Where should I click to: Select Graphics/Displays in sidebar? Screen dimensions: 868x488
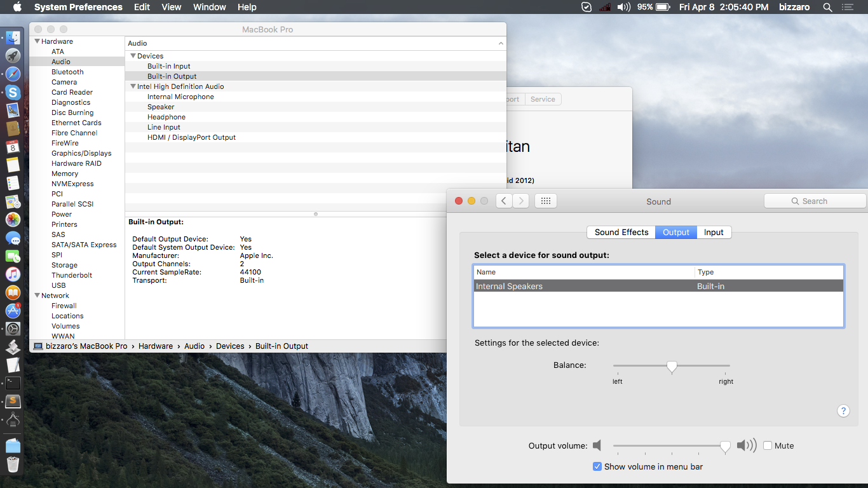point(81,153)
